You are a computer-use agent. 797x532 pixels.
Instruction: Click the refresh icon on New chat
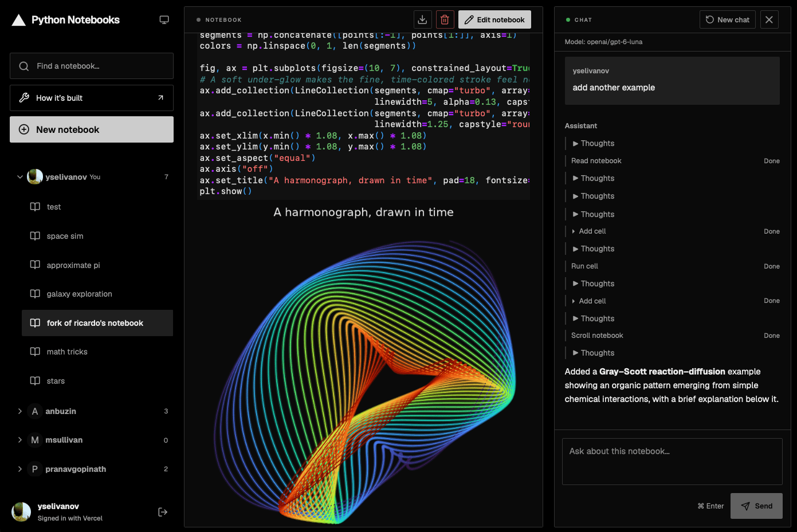pos(710,19)
